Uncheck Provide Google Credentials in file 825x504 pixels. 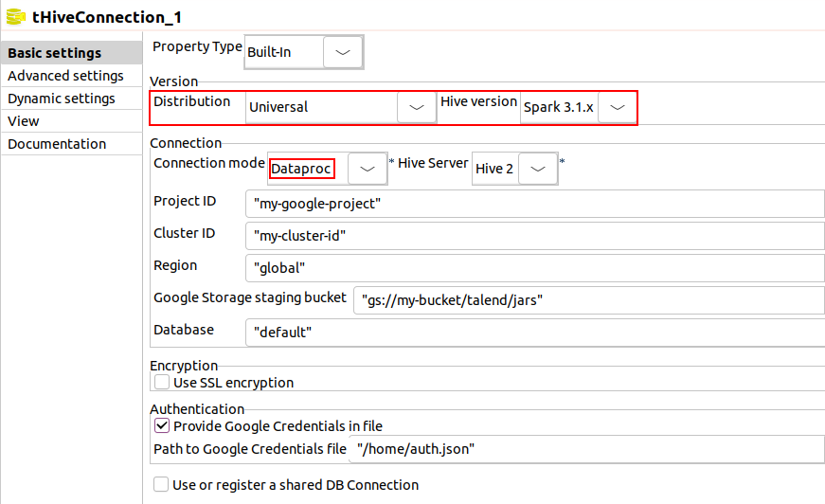(x=162, y=426)
